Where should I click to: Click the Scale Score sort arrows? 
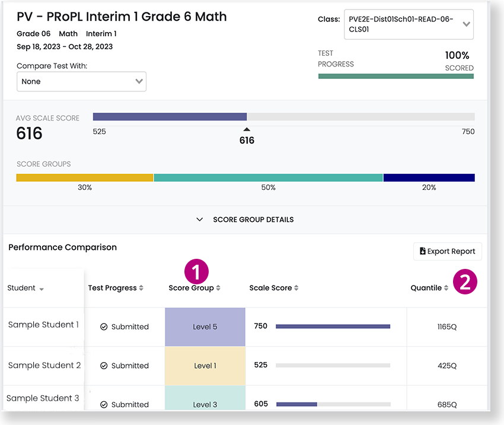click(296, 288)
